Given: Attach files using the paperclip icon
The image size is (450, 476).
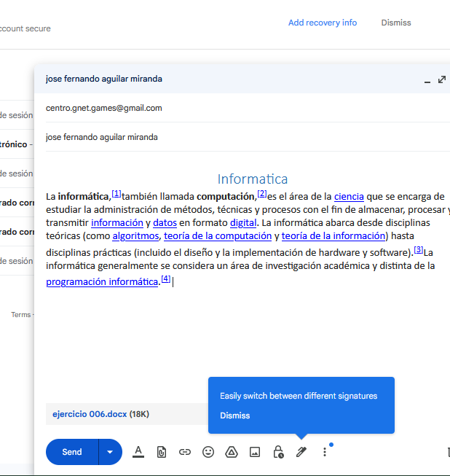Looking at the screenshot, I should 162,452.
